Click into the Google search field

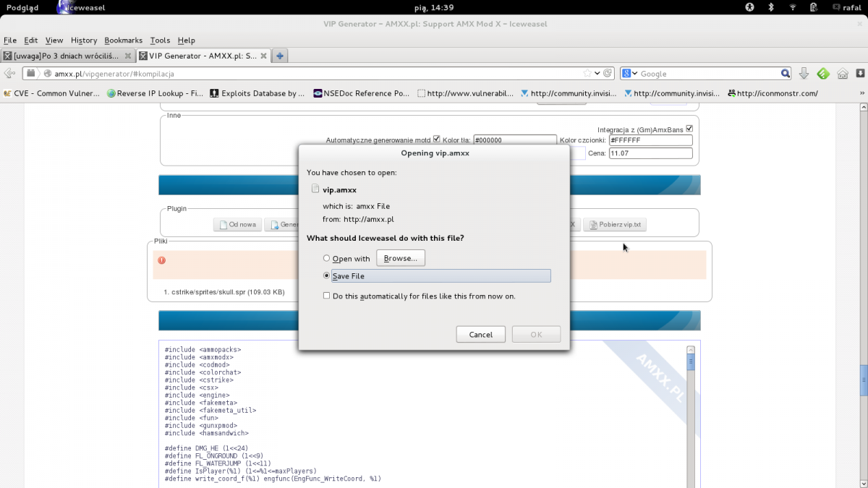709,73
